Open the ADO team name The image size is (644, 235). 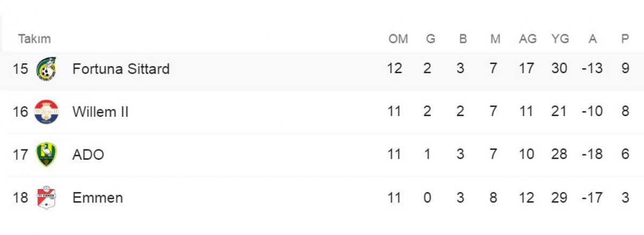click(x=88, y=155)
